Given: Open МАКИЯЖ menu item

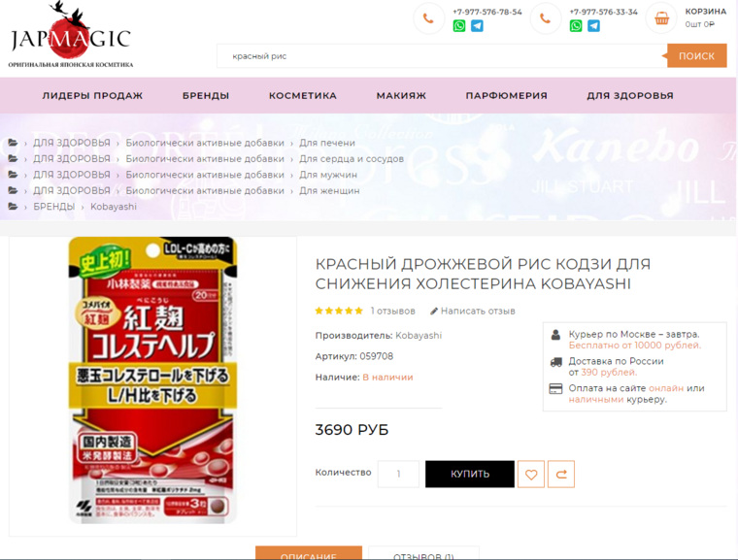Looking at the screenshot, I should 401,95.
